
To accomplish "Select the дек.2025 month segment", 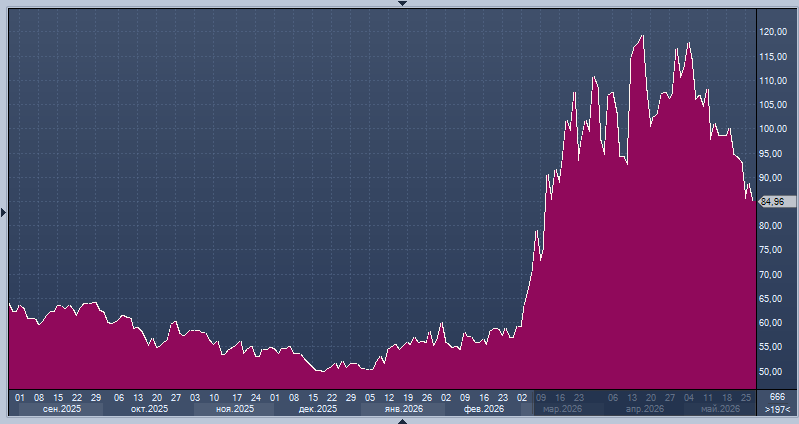I will point(317,409).
